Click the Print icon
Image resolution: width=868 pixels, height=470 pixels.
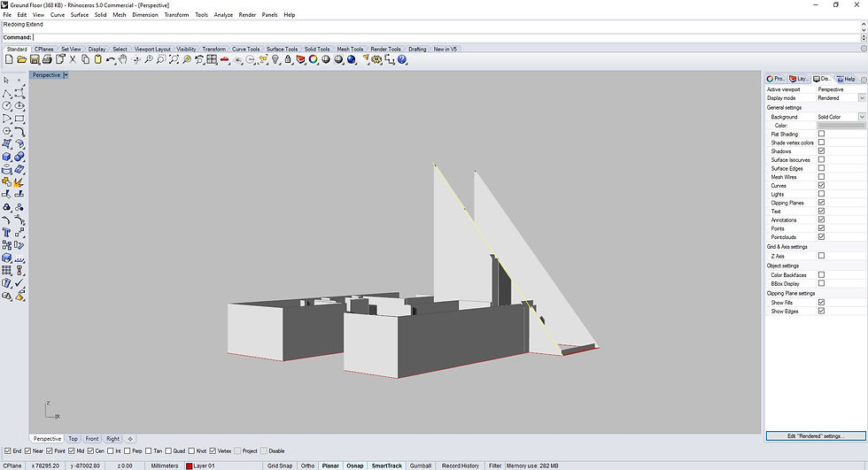pos(47,59)
